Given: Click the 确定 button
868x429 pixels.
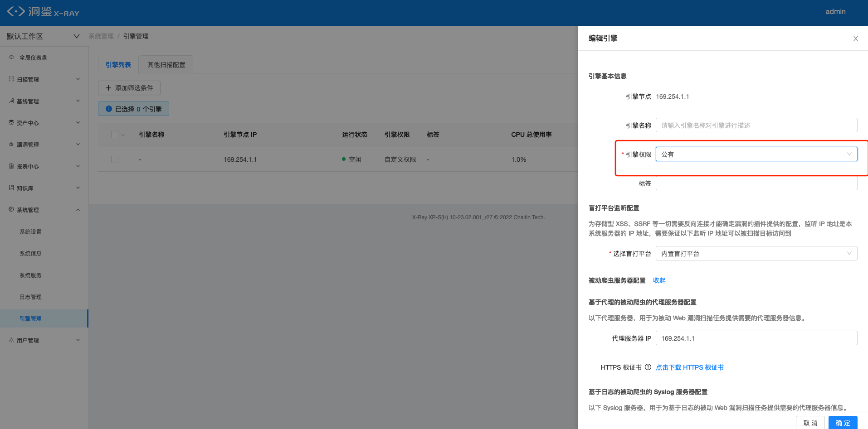Looking at the screenshot, I should pyautogui.click(x=843, y=423).
